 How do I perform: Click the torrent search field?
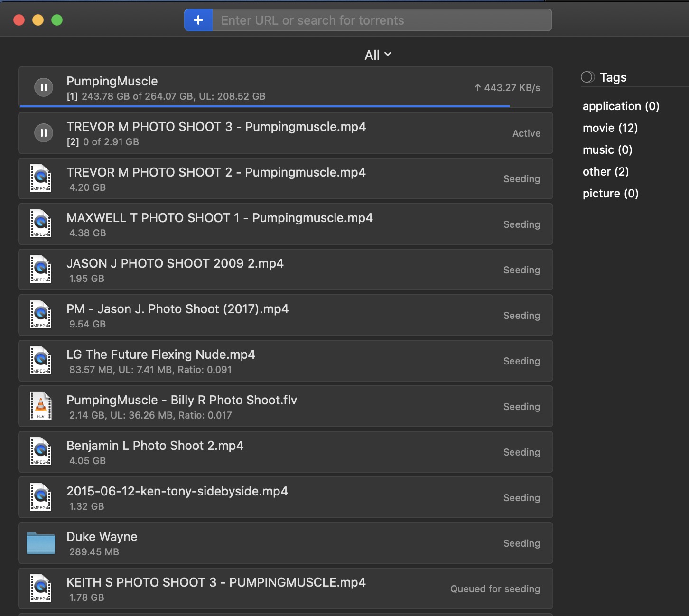tap(380, 20)
